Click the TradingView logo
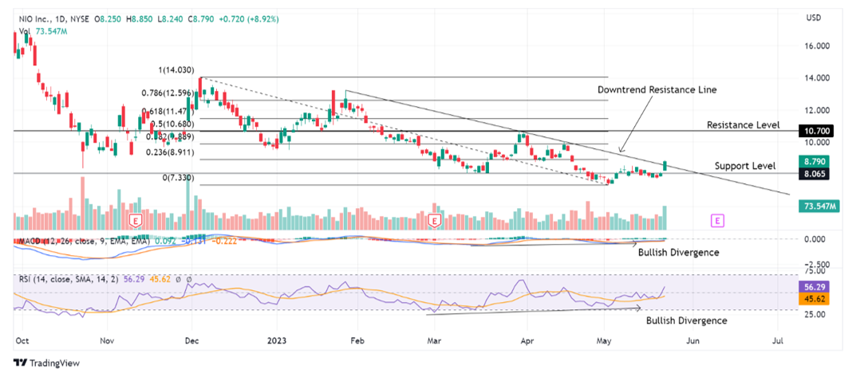The image size is (868, 385). (x=47, y=363)
